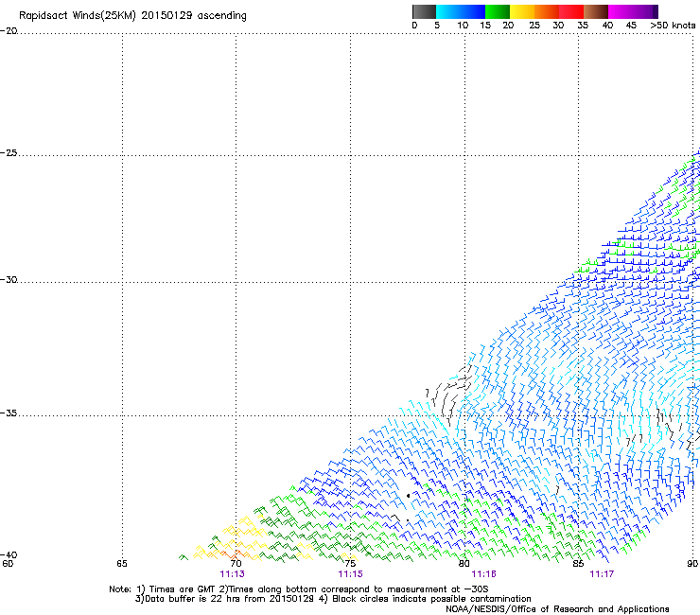
Task: Click the longitude label 90
Action: click(x=692, y=563)
